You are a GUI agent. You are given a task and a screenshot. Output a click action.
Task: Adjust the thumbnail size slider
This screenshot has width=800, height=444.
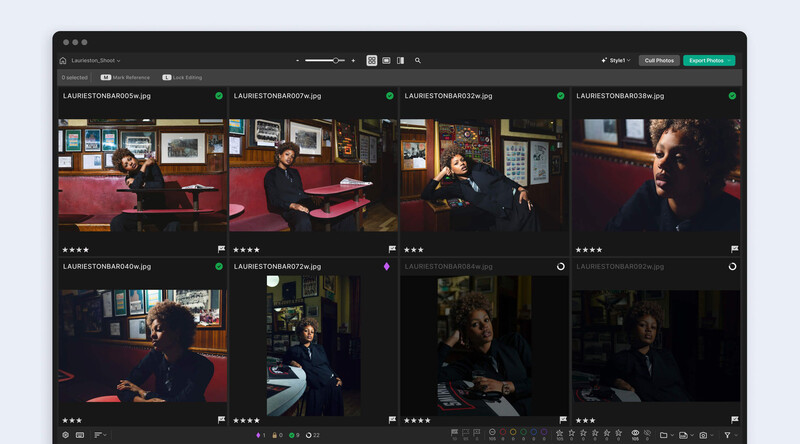(x=325, y=60)
